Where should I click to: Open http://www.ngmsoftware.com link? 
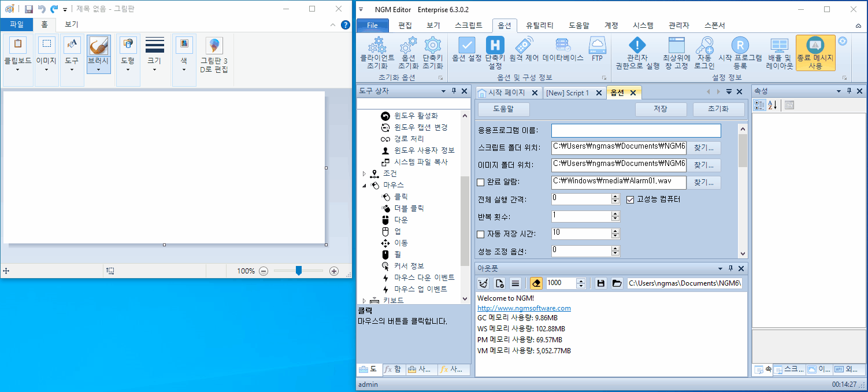(x=524, y=308)
